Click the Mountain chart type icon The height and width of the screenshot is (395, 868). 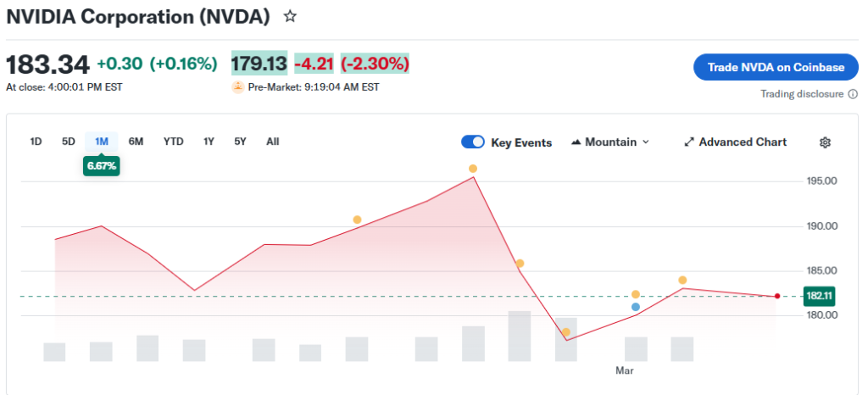point(577,142)
